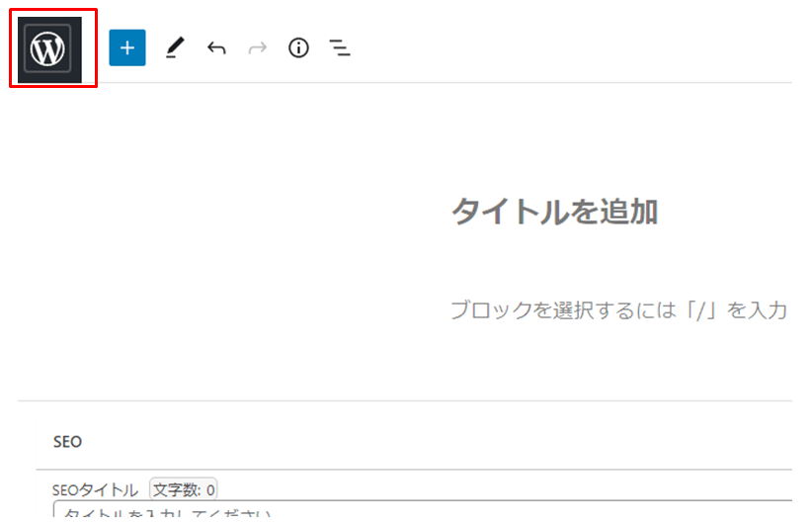Select the pencil Tools (edit mode) icon

pos(175,47)
